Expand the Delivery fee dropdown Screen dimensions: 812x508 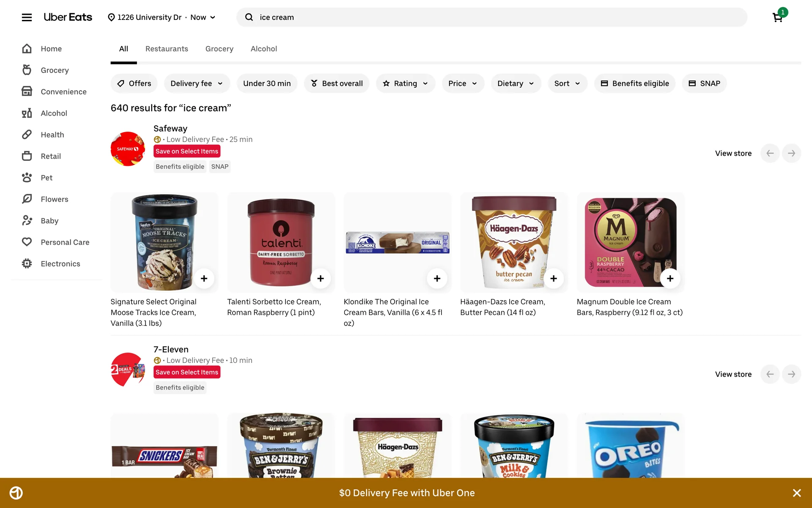[197, 83]
